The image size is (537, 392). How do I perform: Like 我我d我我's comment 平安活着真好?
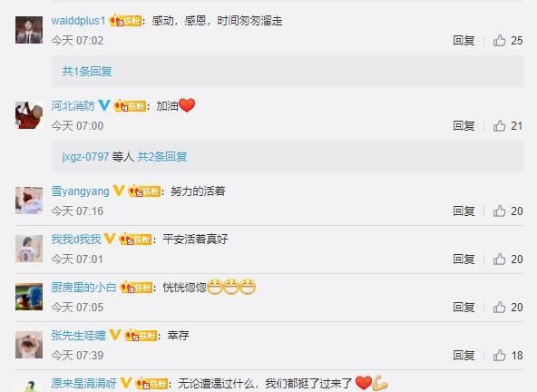pyautogui.click(x=500, y=259)
